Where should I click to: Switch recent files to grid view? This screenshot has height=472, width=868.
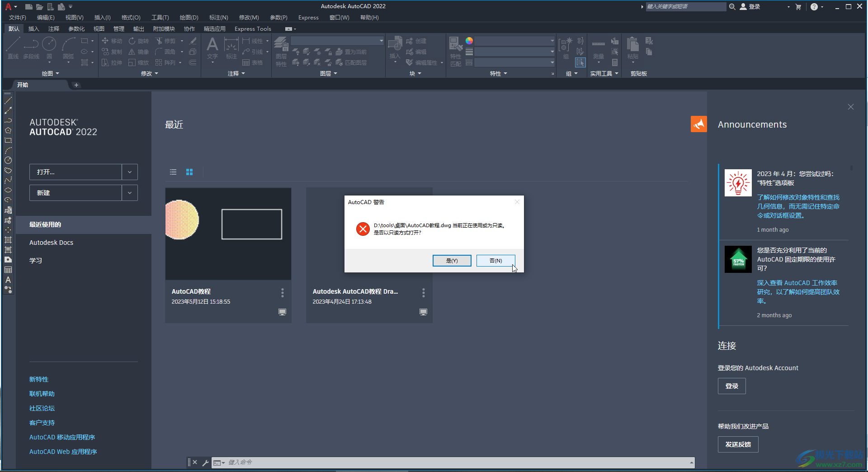(x=189, y=172)
